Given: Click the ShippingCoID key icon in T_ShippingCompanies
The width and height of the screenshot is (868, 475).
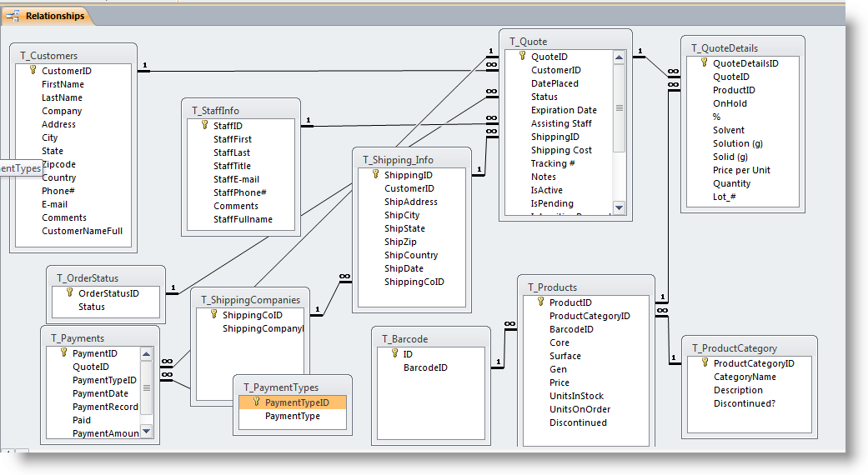Looking at the screenshot, I should (x=213, y=315).
